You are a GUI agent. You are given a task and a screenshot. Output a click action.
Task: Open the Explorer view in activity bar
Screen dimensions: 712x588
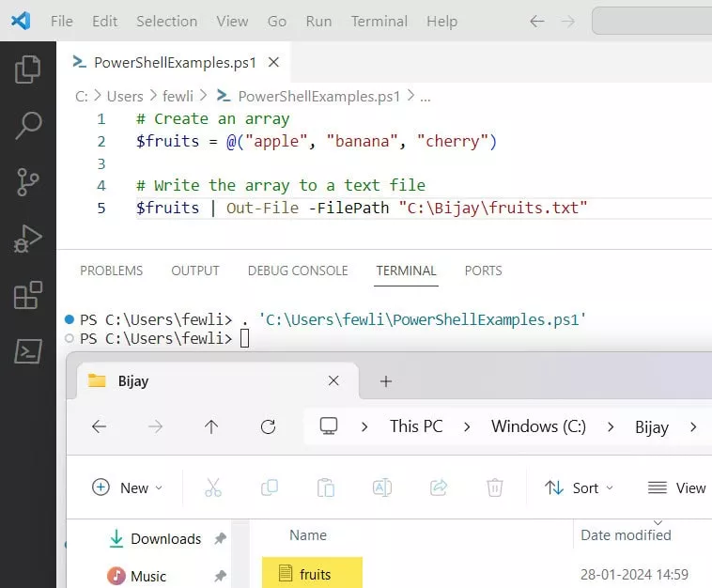[x=28, y=70]
